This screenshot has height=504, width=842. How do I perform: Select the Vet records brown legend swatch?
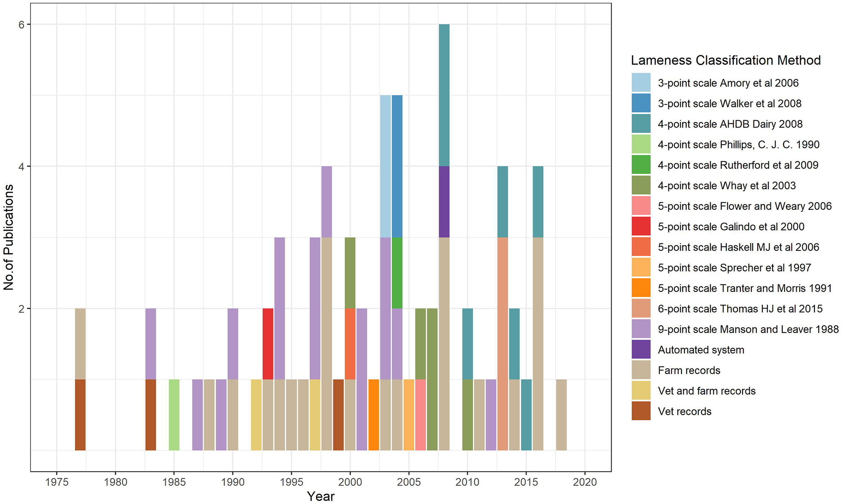[x=641, y=411]
